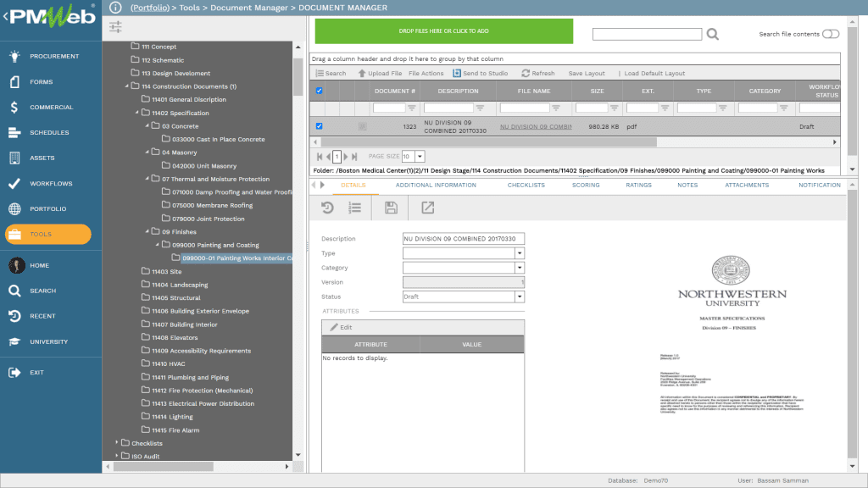The height and width of the screenshot is (488, 868).
Task: Click the Save Layout button
Action: (587, 73)
